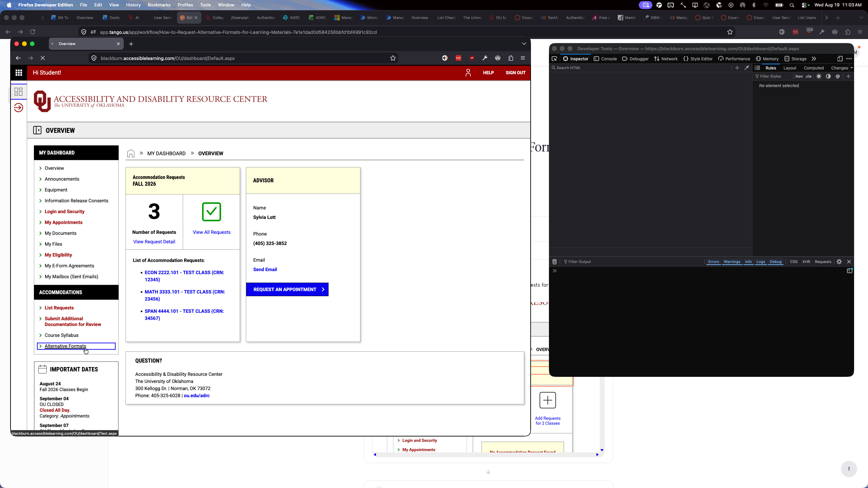This screenshot has width=868, height=488.
Task: Toggle the .cls class panel
Action: pyautogui.click(x=809, y=77)
